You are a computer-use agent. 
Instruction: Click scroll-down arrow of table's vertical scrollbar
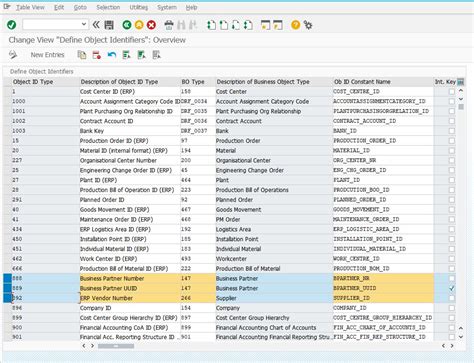click(x=461, y=337)
